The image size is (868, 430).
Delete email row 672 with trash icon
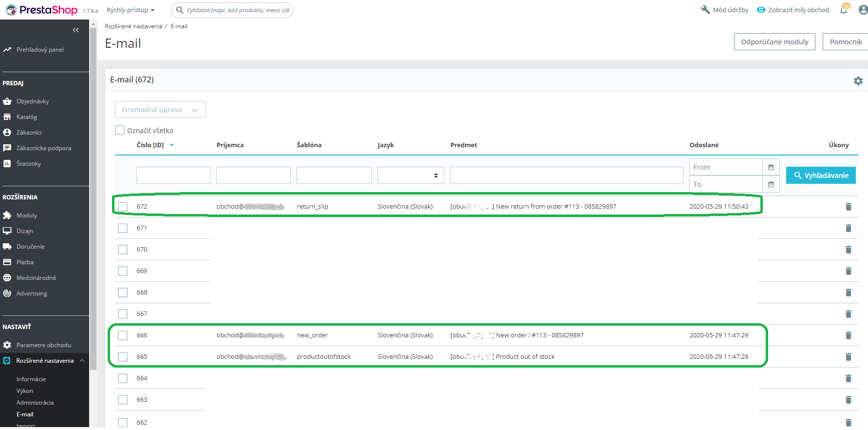click(849, 207)
